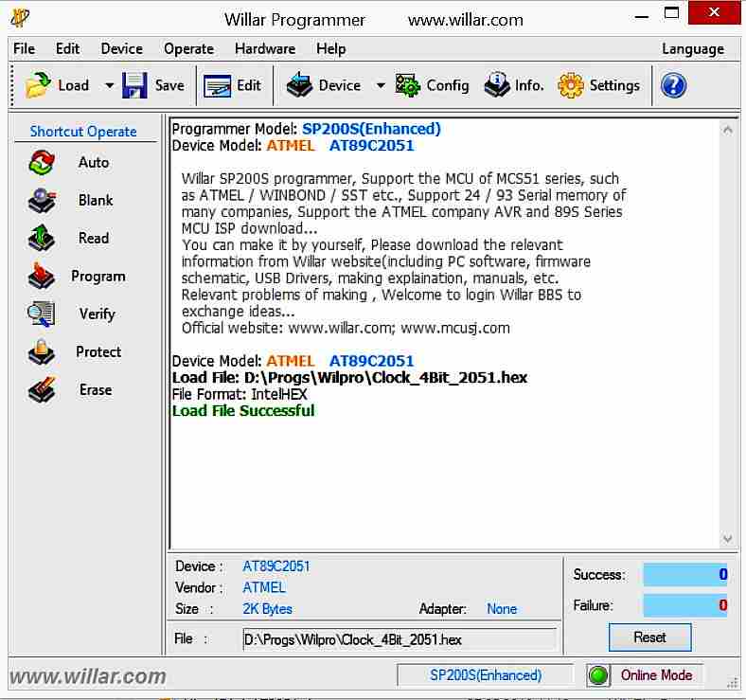
Task: Click the Blank shortcut label
Action: 96,201
